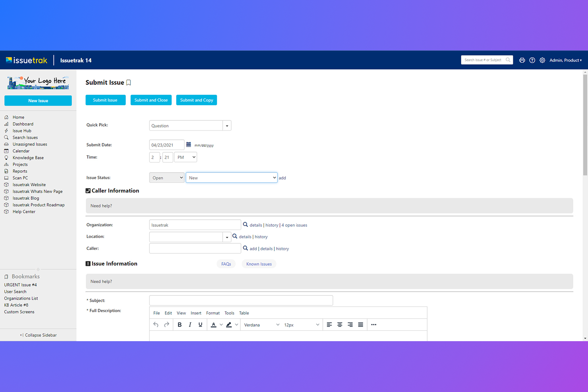Click into the Subject input field
The width and height of the screenshot is (588, 392).
click(241, 301)
